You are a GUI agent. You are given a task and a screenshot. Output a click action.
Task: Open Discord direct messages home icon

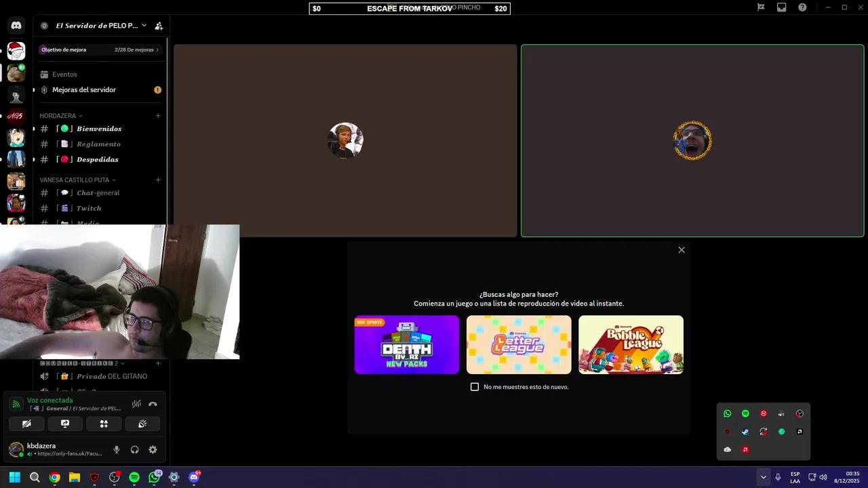(16, 26)
